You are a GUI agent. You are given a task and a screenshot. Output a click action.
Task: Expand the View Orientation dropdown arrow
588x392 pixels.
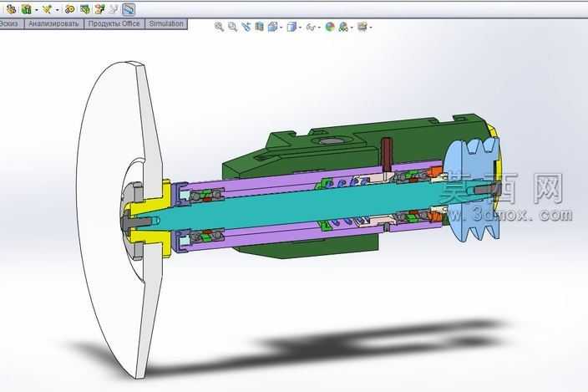(281, 28)
